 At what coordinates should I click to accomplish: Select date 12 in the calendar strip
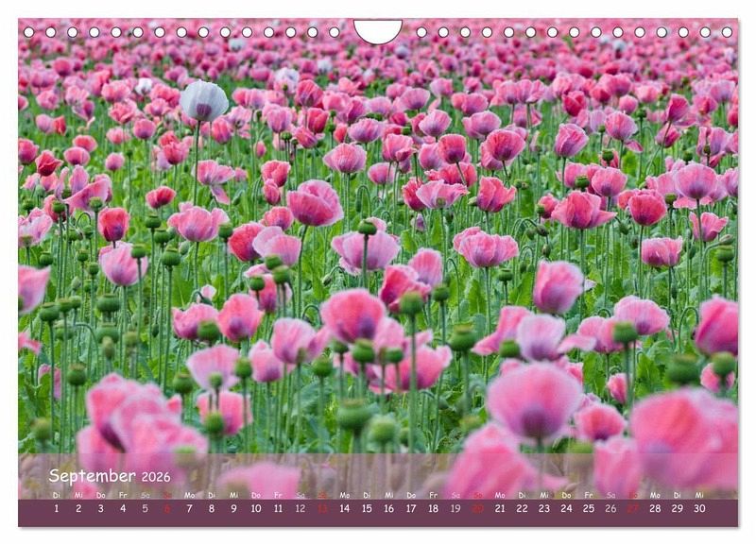click(x=301, y=508)
